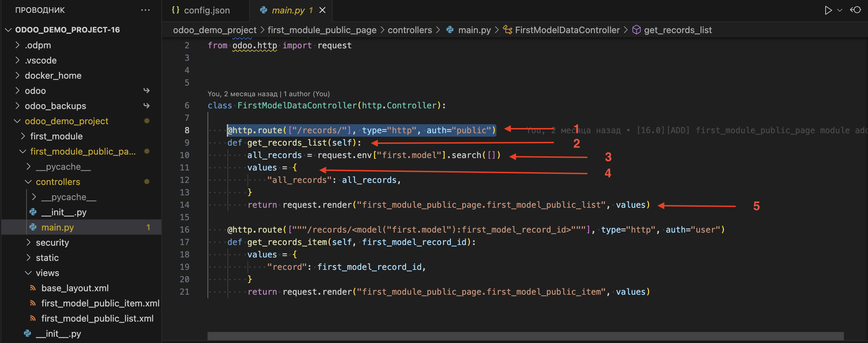The width and height of the screenshot is (868, 343).
Task: Click the Python icon on main.py tab
Action: [264, 10]
